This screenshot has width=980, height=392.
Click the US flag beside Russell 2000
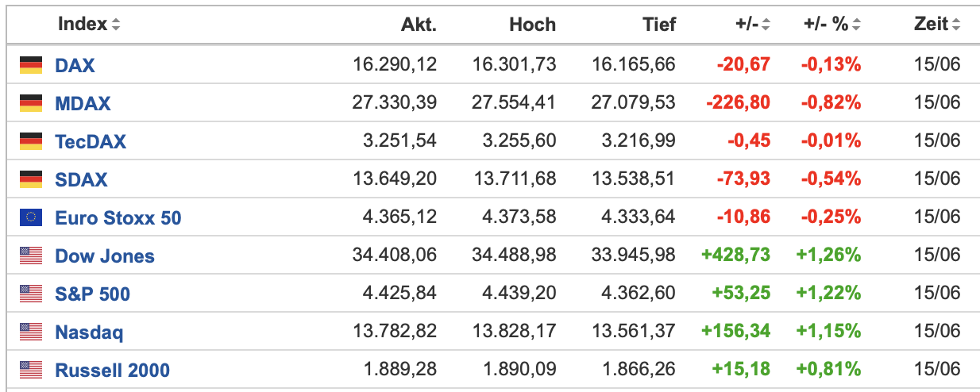click(x=31, y=370)
